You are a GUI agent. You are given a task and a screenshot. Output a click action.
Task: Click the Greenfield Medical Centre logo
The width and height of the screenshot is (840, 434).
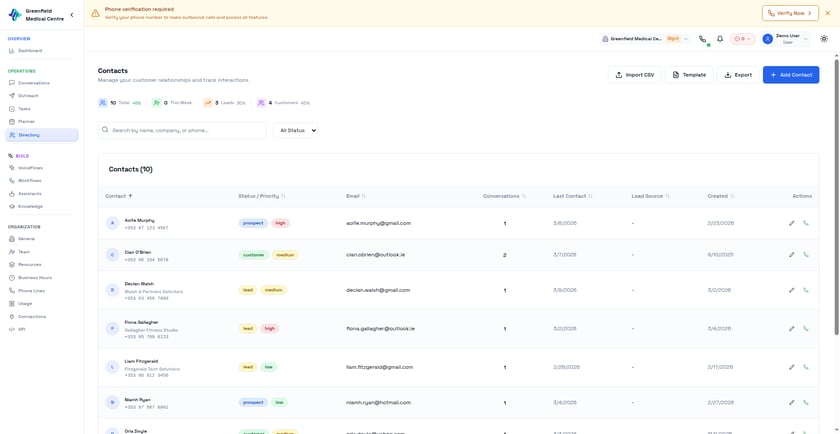coord(14,15)
